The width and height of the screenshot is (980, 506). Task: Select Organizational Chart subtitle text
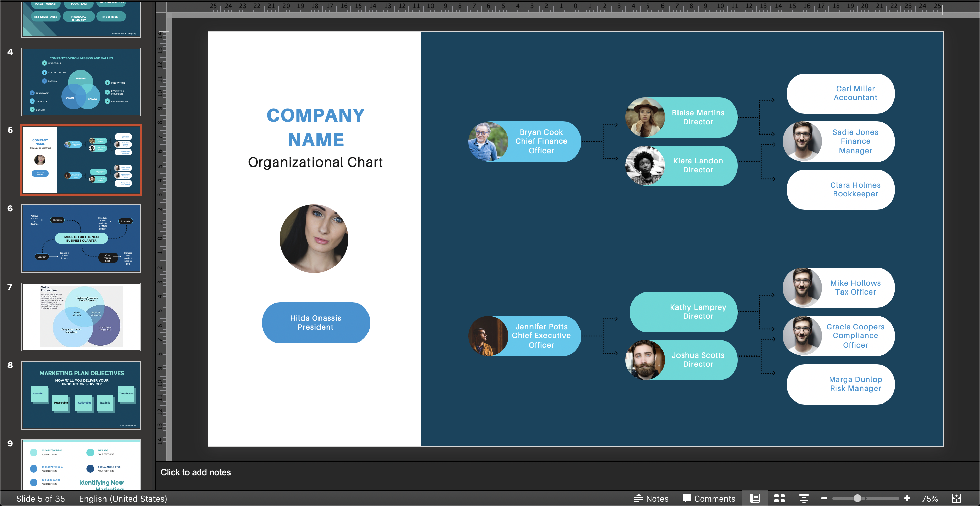click(315, 162)
